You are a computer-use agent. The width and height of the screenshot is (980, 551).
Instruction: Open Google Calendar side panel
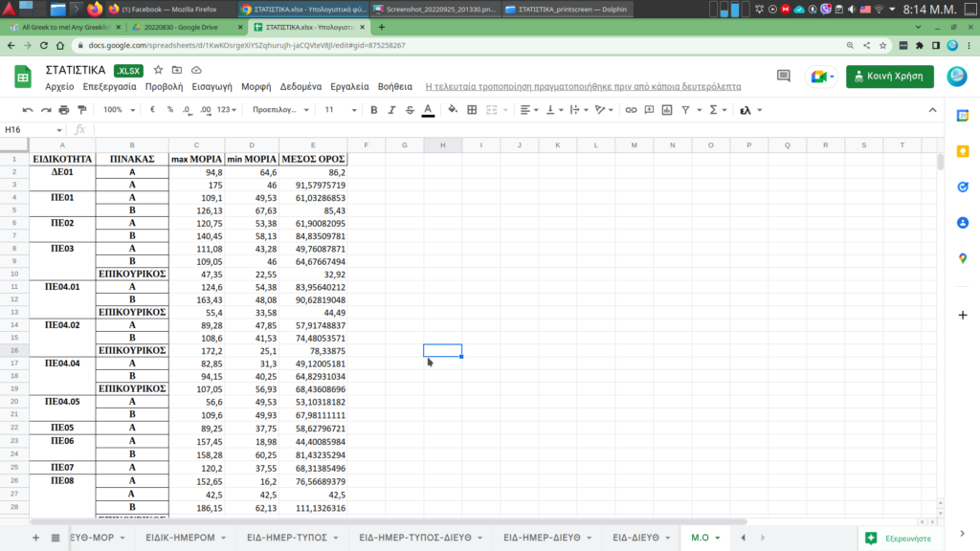point(963,116)
